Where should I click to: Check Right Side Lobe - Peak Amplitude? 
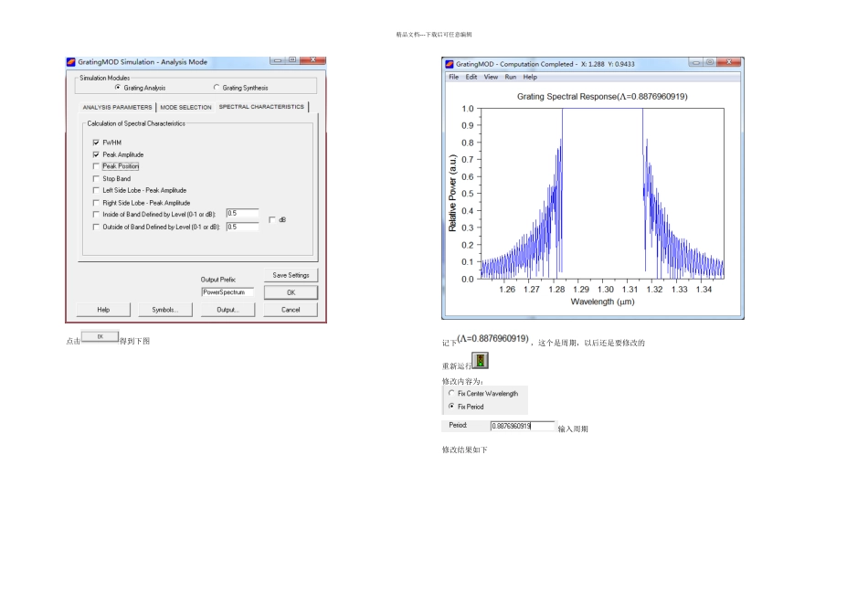point(96,203)
